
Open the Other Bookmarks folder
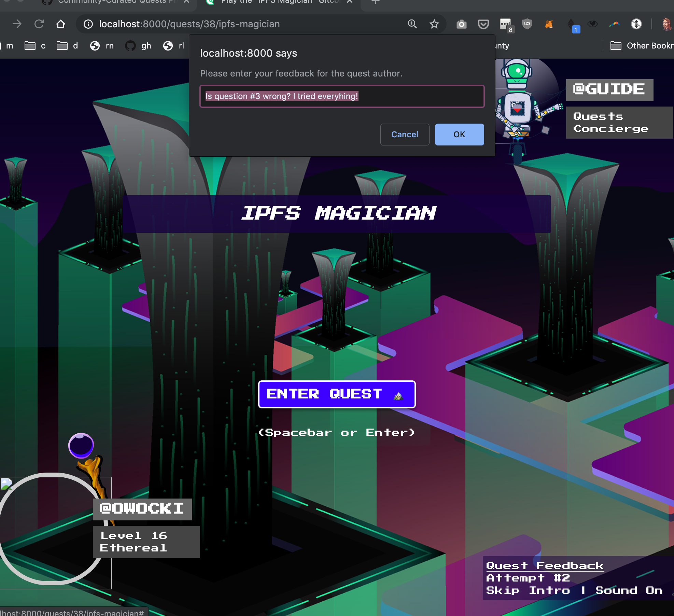coord(642,46)
